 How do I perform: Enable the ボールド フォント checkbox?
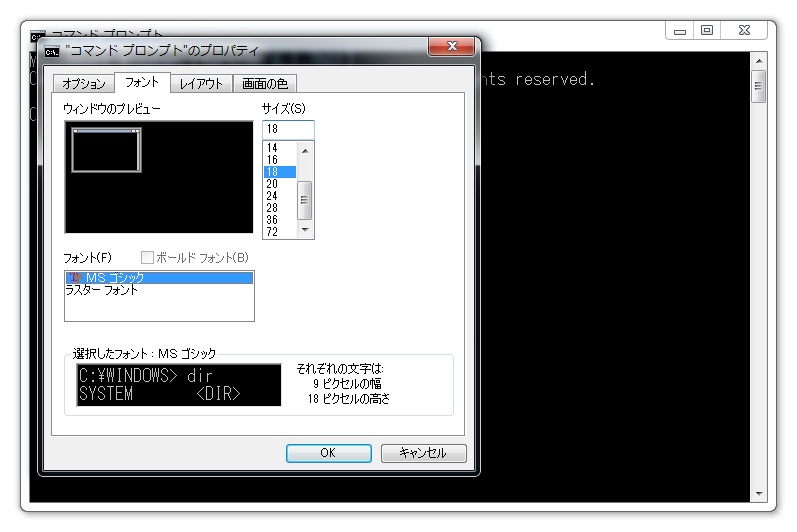pos(147,258)
